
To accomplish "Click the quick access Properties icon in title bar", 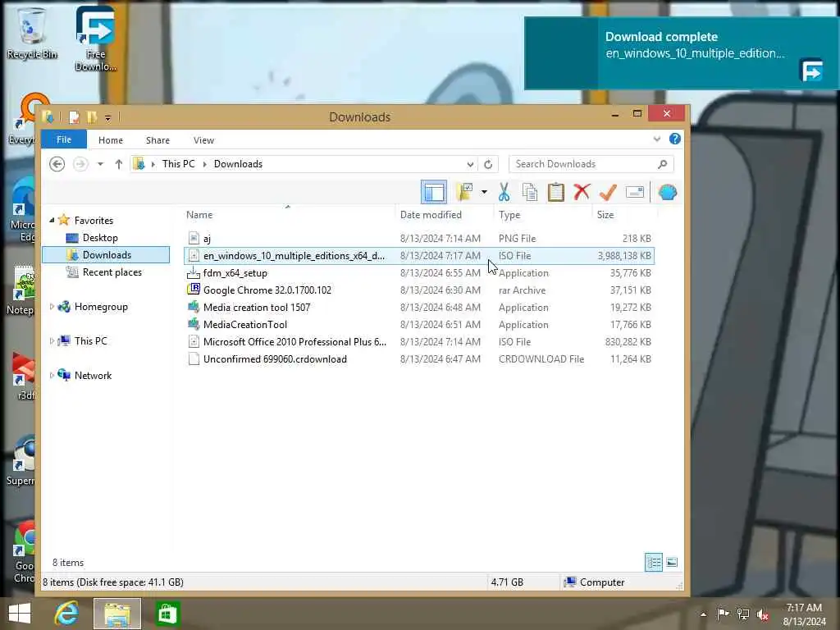I will 75,116.
